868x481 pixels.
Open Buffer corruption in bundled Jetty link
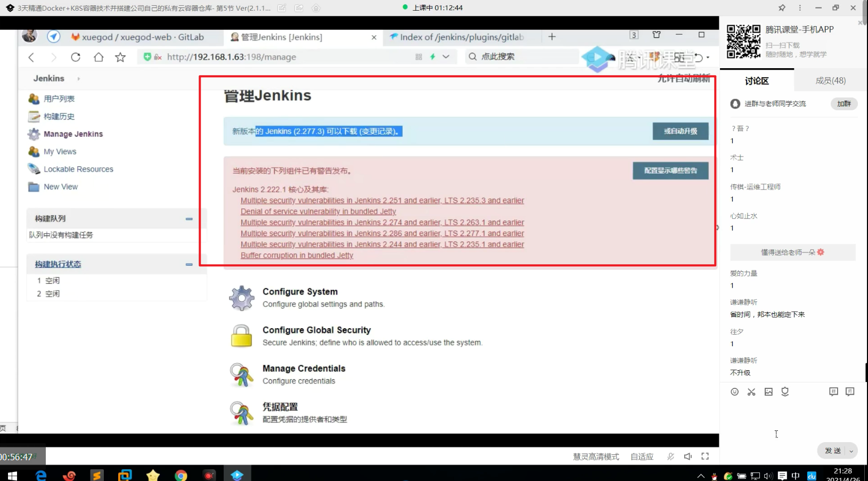pos(297,255)
